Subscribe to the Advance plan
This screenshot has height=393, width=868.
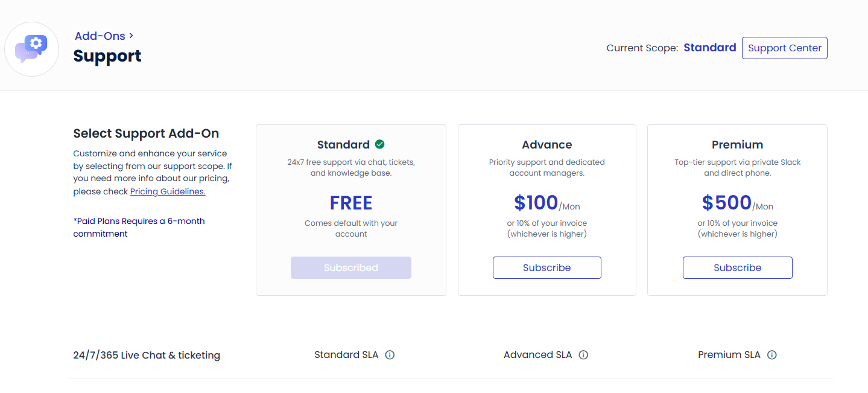546,267
